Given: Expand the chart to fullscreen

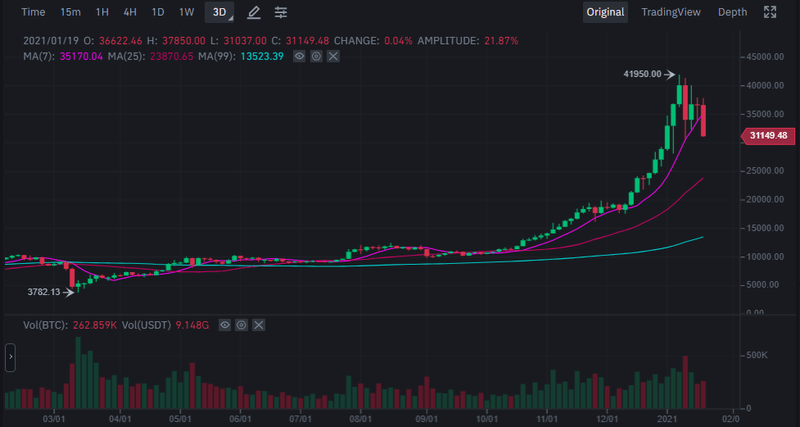Looking at the screenshot, I should point(770,12).
